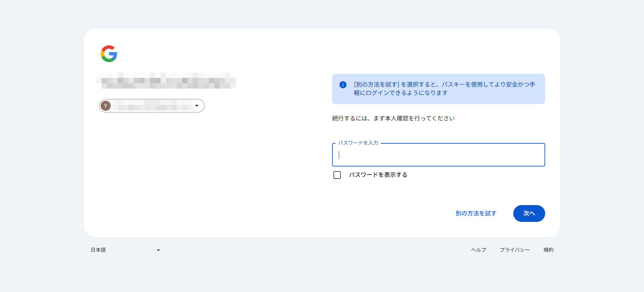The image size is (644, 292).
Task: Click the blurred email text in account chip
Action: pos(153,106)
